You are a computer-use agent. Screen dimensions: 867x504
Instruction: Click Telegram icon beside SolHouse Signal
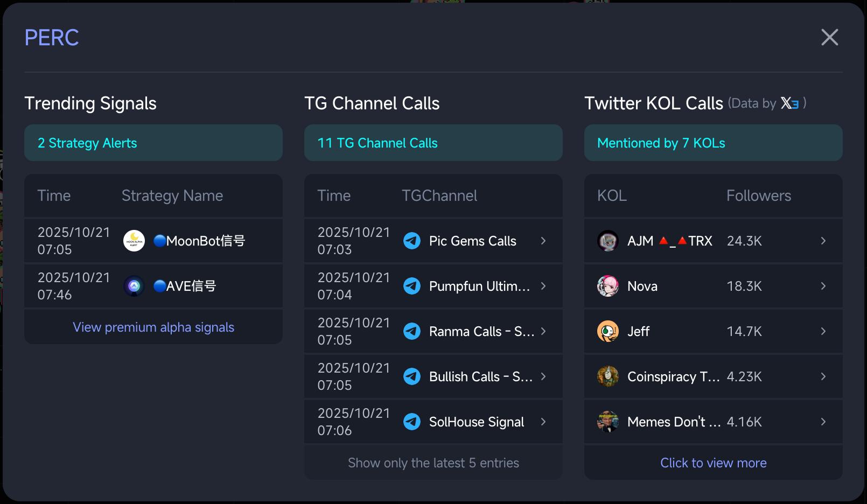(x=412, y=422)
